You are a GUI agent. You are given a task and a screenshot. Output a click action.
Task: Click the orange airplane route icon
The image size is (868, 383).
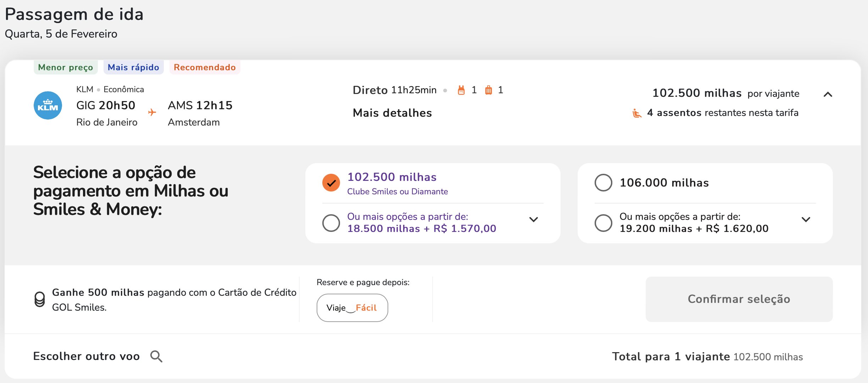point(152,112)
